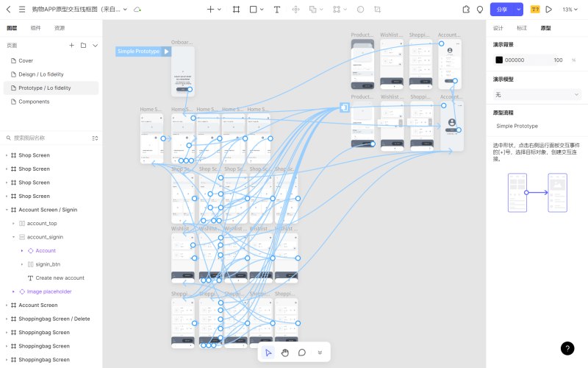
Task: Switch to the Components tab in the left panel
Action: coord(35,28)
